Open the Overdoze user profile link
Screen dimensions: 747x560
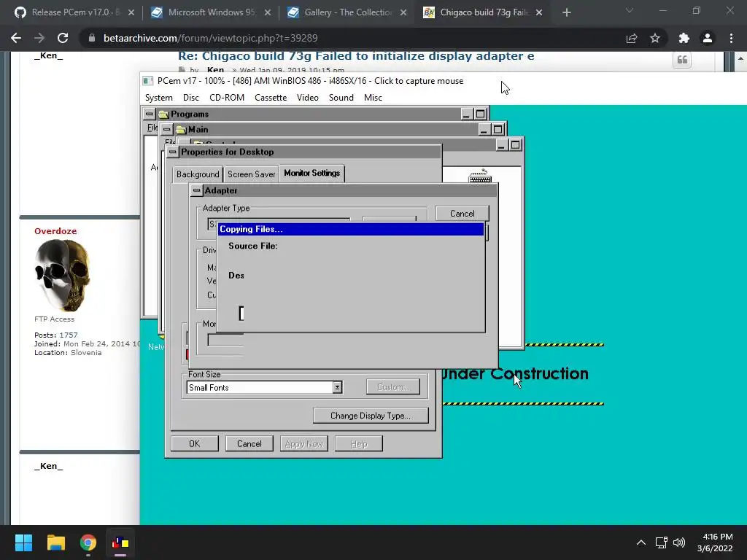click(55, 231)
